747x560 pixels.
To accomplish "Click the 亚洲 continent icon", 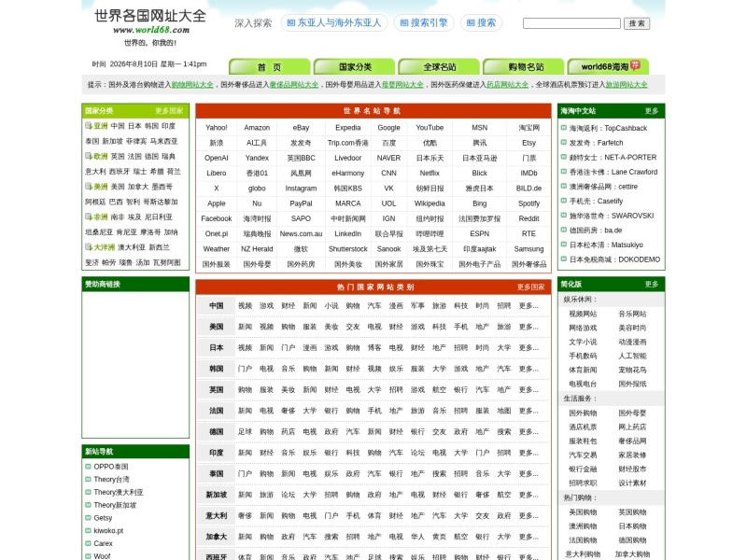I will [89, 126].
